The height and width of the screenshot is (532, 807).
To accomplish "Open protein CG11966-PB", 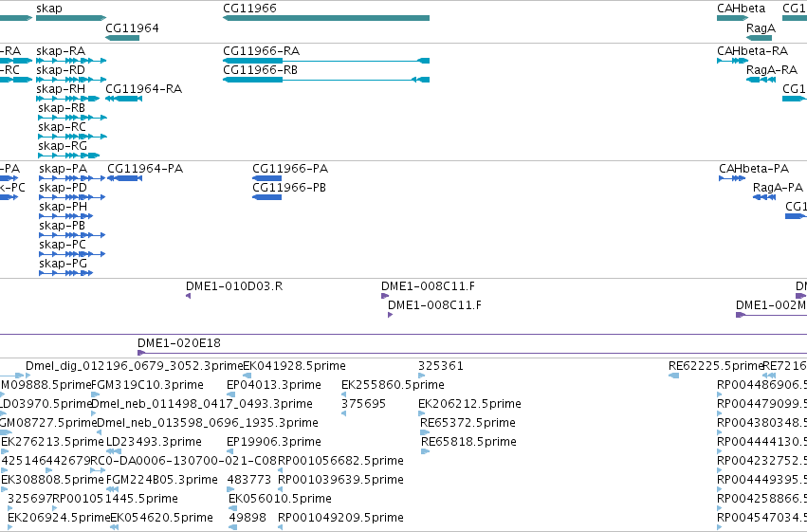I will pyautogui.click(x=288, y=188).
